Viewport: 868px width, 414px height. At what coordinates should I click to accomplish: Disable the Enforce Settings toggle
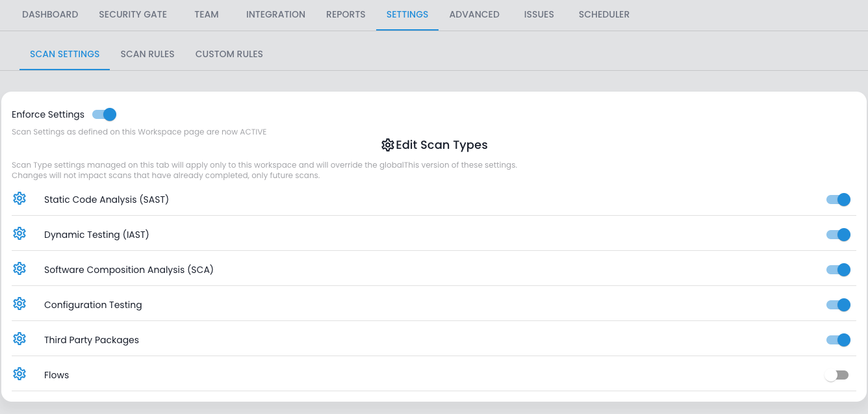click(x=104, y=114)
